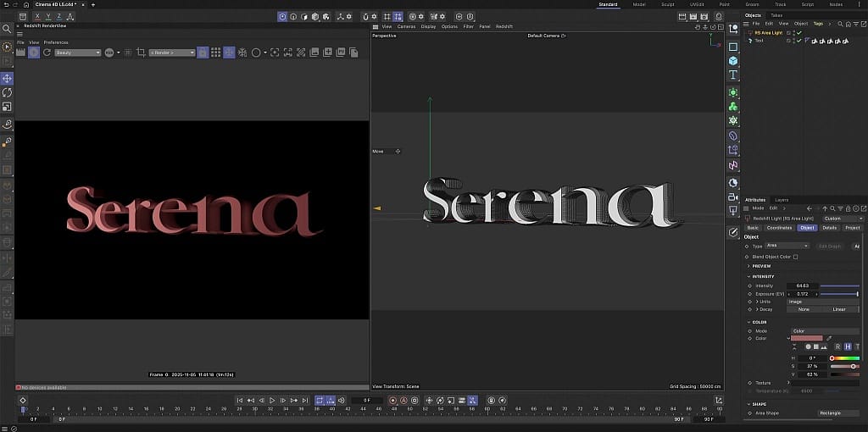Viewport: 868px width, 432px height.
Task: Add a cube primitive from the object palette
Action: click(x=733, y=60)
